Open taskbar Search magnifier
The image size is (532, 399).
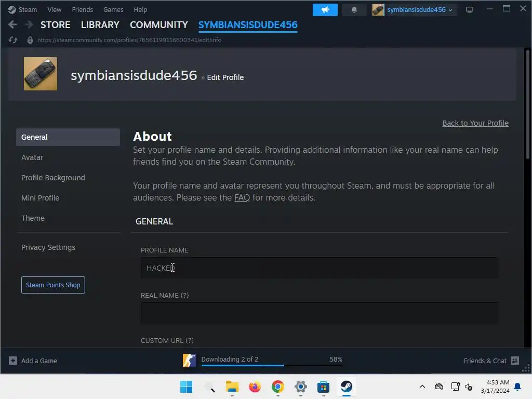coord(209,387)
